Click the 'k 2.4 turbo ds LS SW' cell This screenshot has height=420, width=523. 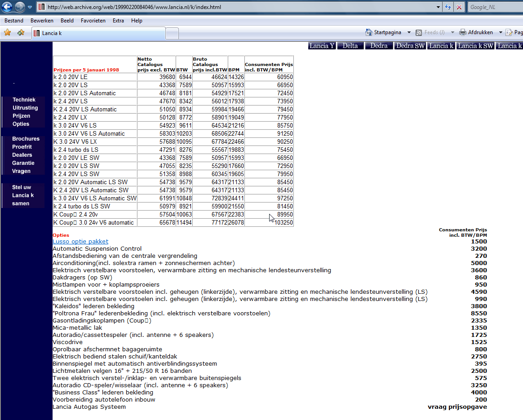(x=95, y=206)
